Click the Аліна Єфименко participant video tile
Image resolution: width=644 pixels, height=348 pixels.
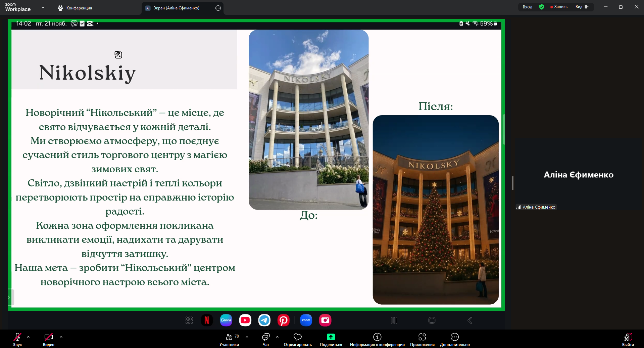point(578,175)
